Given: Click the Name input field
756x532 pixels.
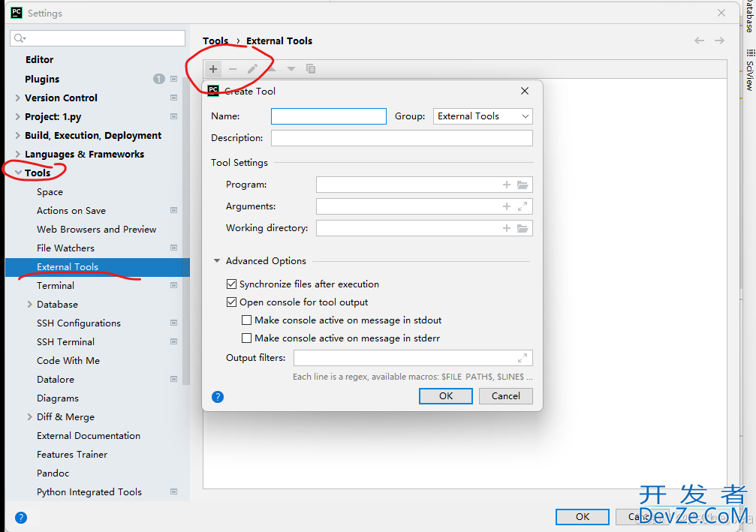Looking at the screenshot, I should tap(329, 116).
